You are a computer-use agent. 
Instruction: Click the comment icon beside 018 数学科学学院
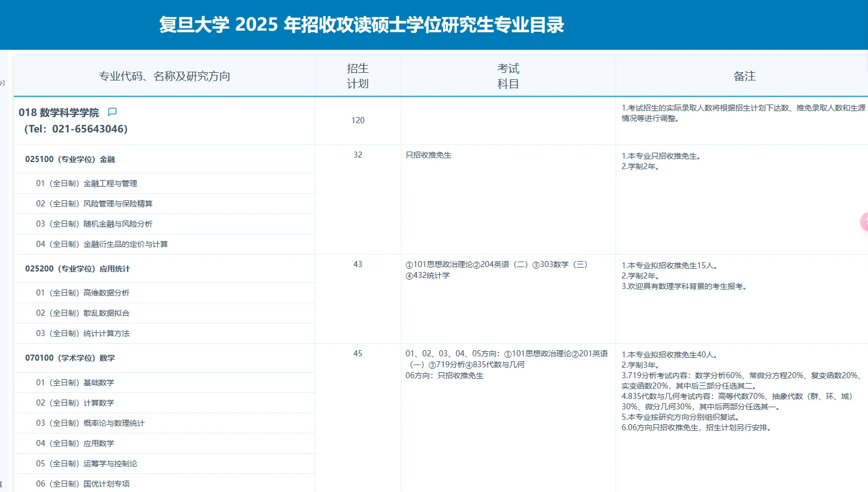coord(112,112)
